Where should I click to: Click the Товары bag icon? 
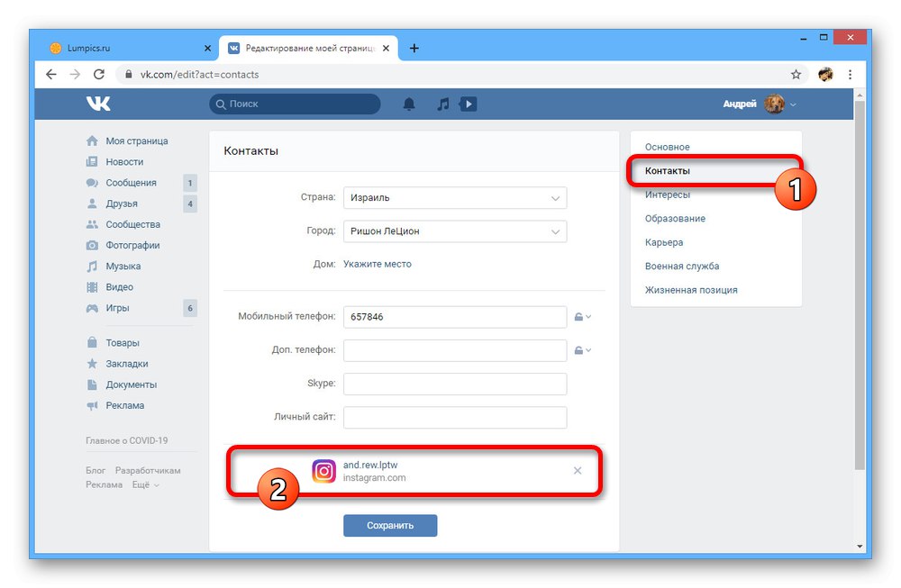(x=92, y=342)
